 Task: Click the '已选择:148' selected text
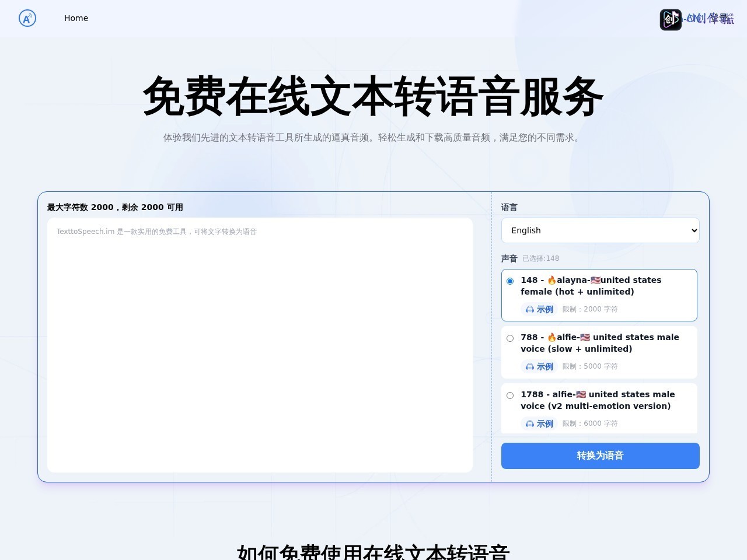540,258
